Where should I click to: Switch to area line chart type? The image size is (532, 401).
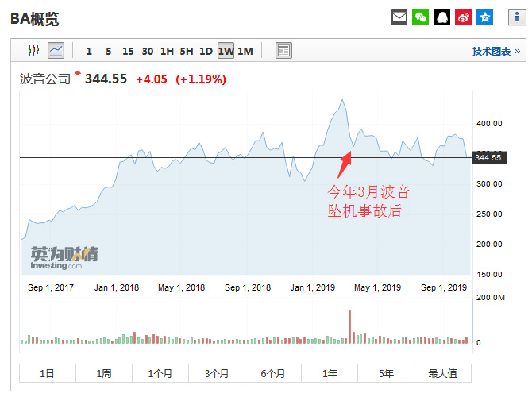[56, 51]
